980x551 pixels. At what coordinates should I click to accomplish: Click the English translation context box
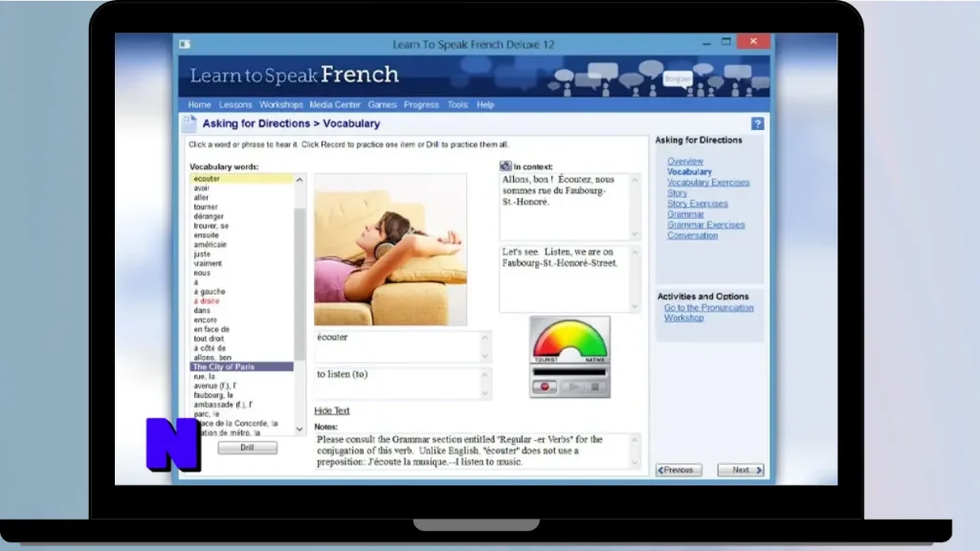pos(569,278)
